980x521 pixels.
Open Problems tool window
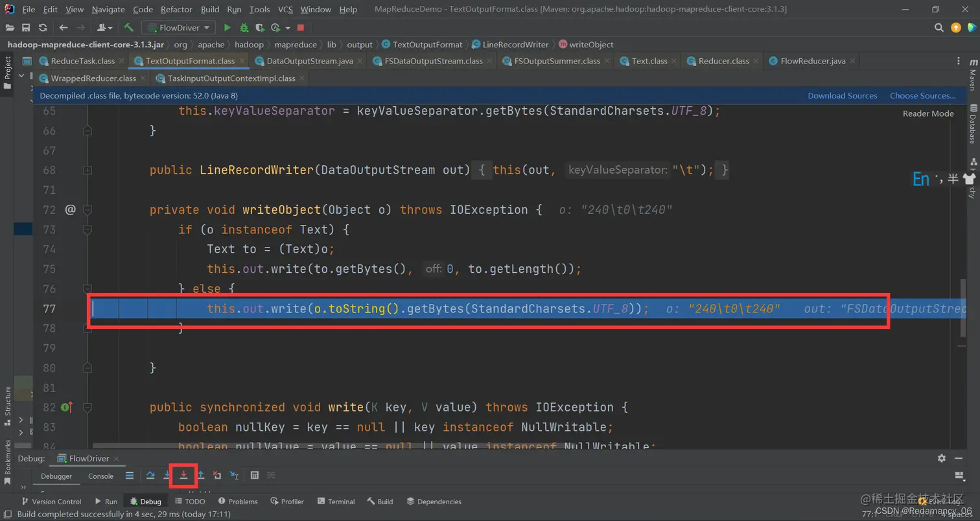(x=237, y=502)
